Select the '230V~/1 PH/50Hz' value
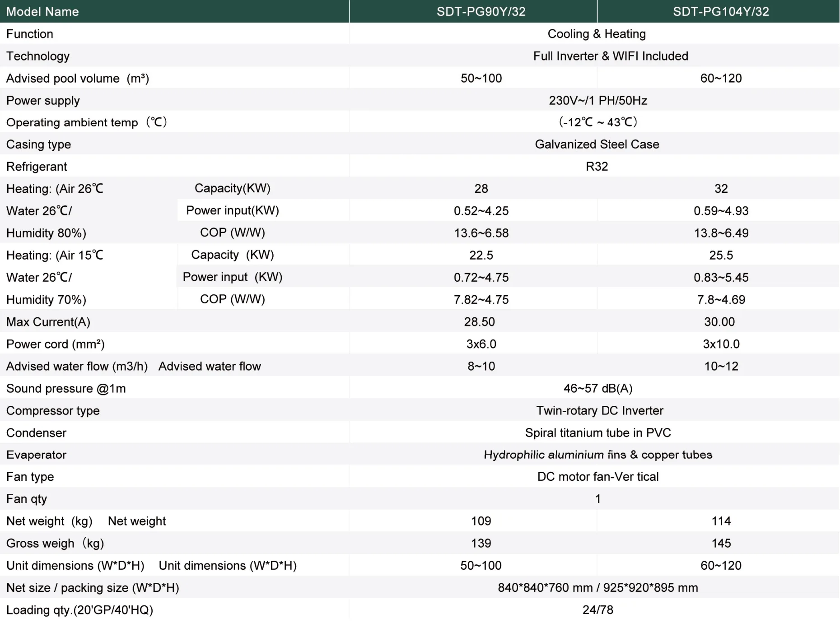 (598, 100)
